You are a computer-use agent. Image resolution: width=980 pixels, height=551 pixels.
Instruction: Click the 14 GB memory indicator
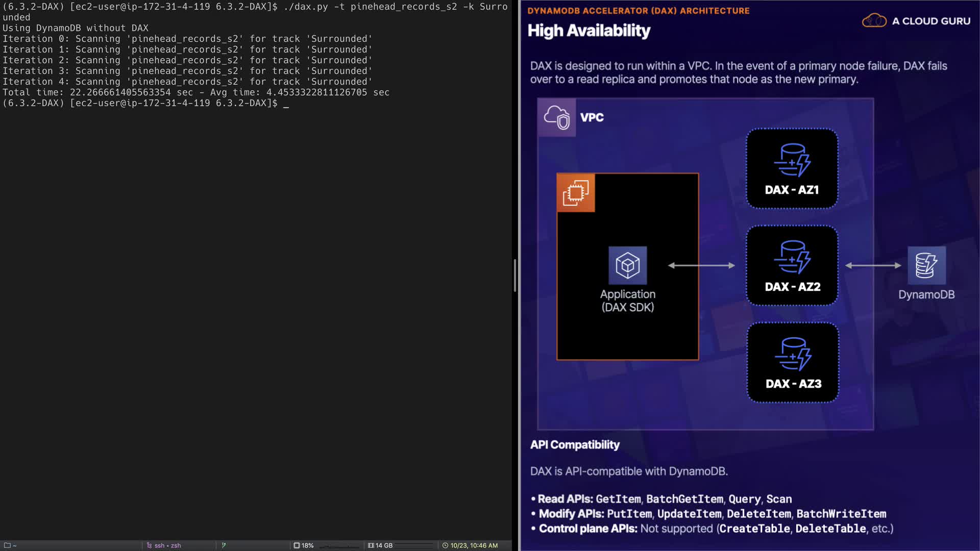[x=380, y=545]
